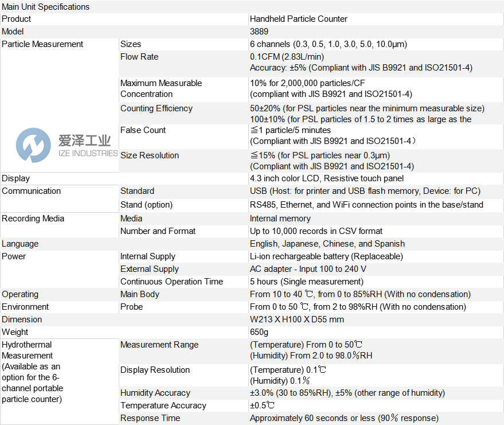The height and width of the screenshot is (425, 504).
Task: Select the 'False Count' label
Action: 143,130
